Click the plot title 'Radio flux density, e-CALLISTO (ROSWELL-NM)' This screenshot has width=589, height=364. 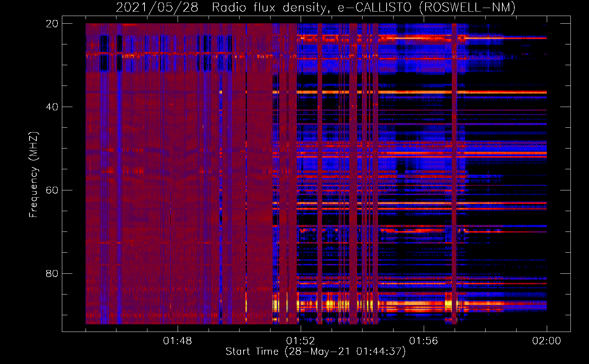click(x=364, y=8)
